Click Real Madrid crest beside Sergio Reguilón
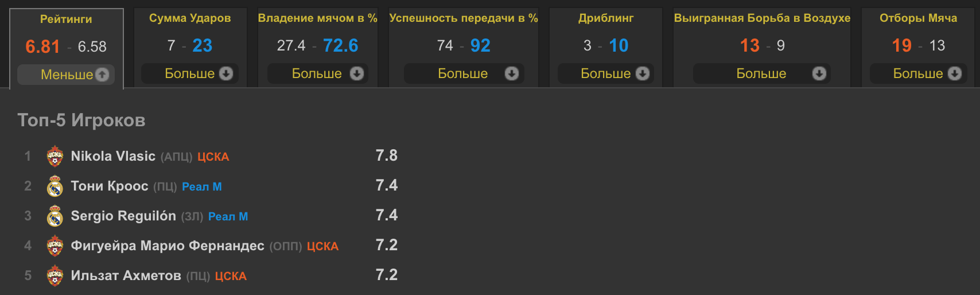Viewport: 980px width, 295px height. pyautogui.click(x=55, y=216)
